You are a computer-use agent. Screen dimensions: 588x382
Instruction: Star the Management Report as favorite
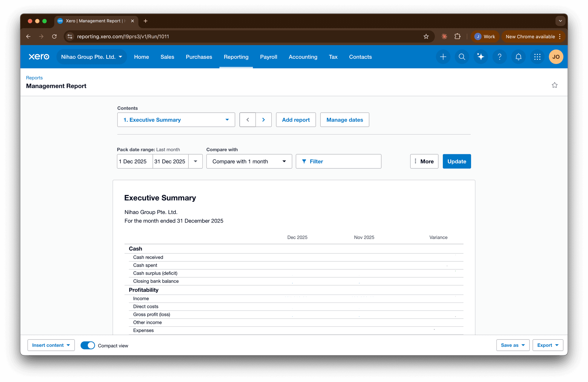[555, 85]
